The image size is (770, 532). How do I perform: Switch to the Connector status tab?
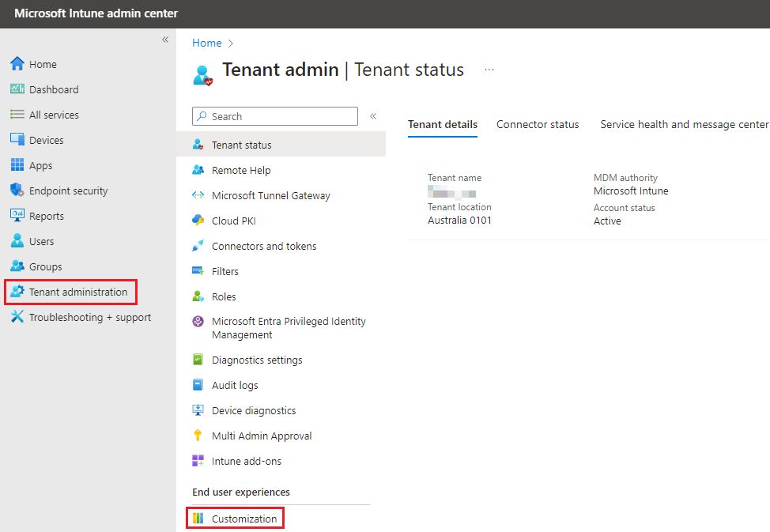click(538, 124)
